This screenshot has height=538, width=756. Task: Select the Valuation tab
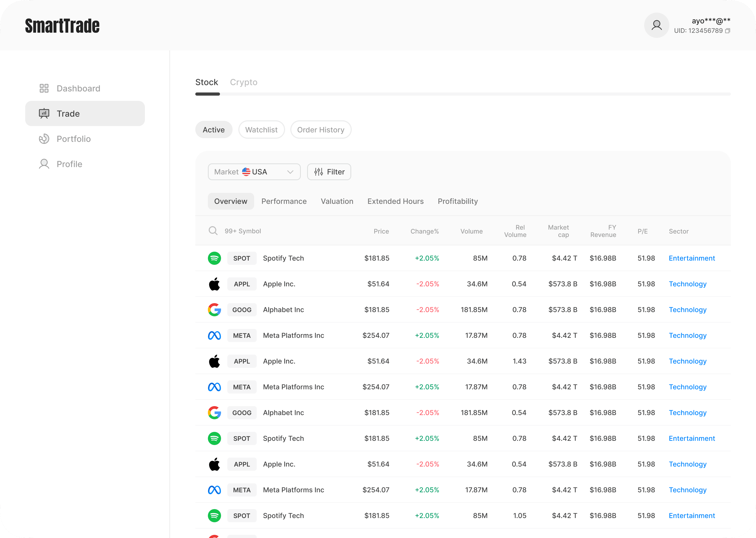pos(337,201)
